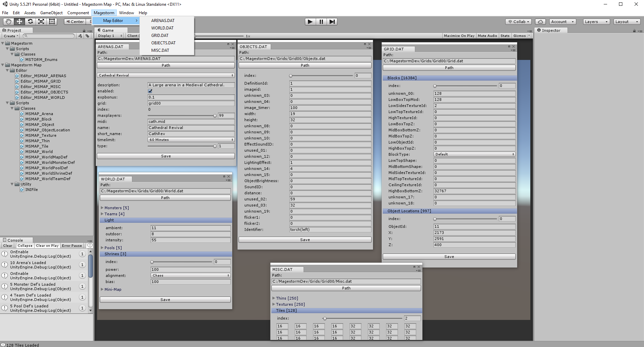Screen dimensions: 644x347
Task: Click Save in WORLD.DAT window
Action: [165, 300]
